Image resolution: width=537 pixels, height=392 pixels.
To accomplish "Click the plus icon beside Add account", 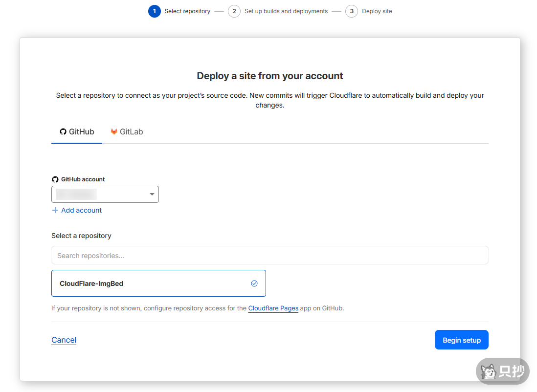I will (55, 210).
